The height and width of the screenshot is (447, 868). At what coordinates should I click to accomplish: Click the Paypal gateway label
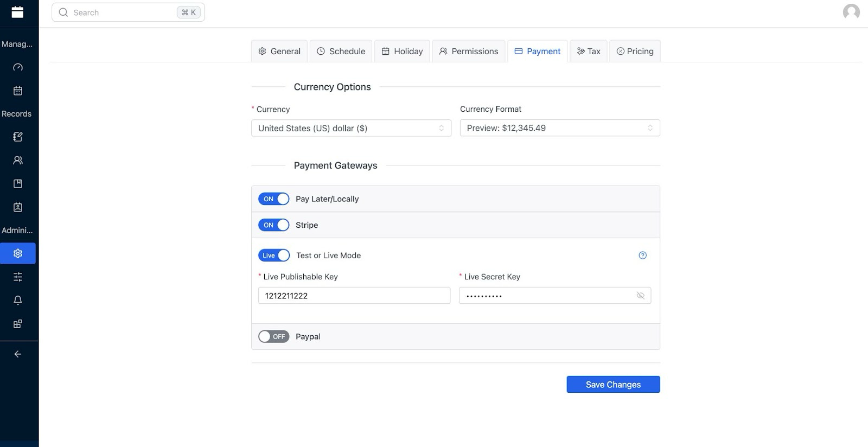pos(308,336)
